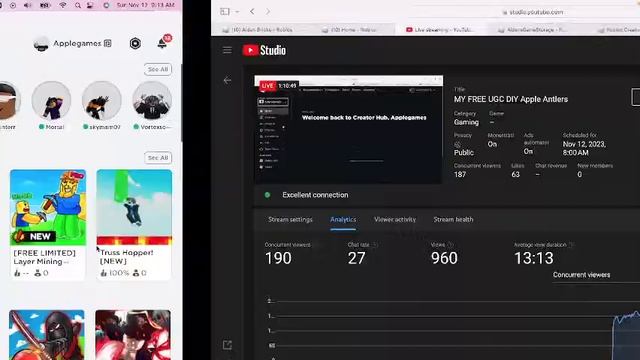Image resolution: width=640 pixels, height=360 pixels.
Task: Switch to Stream settings tab
Action: [x=290, y=220]
